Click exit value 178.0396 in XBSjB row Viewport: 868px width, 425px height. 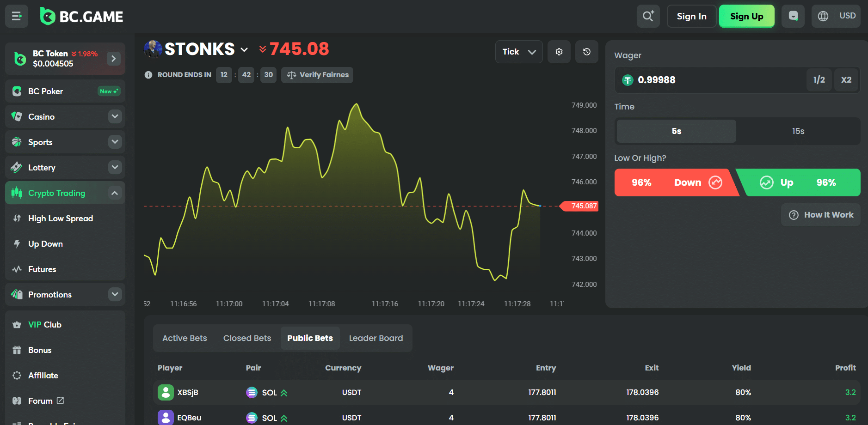pyautogui.click(x=642, y=392)
